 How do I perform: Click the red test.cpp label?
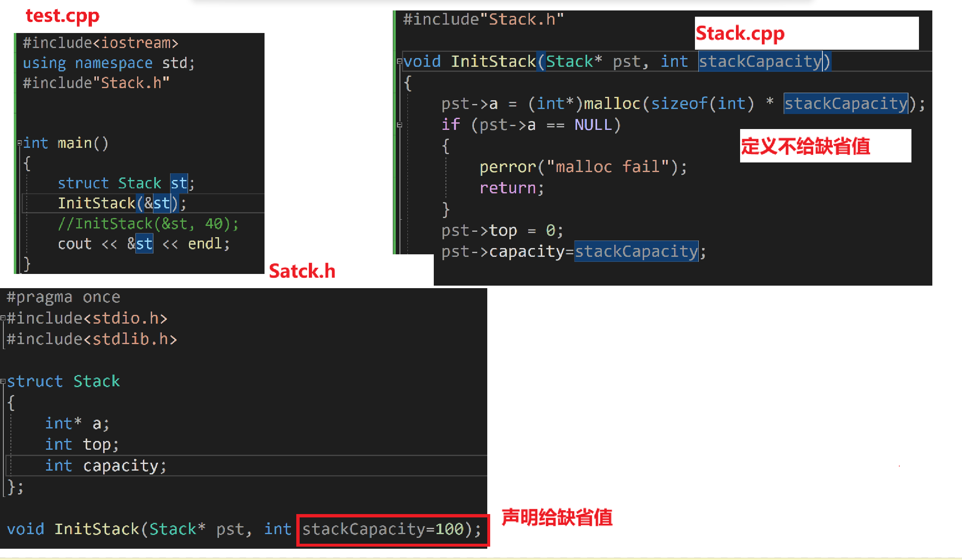point(63,16)
